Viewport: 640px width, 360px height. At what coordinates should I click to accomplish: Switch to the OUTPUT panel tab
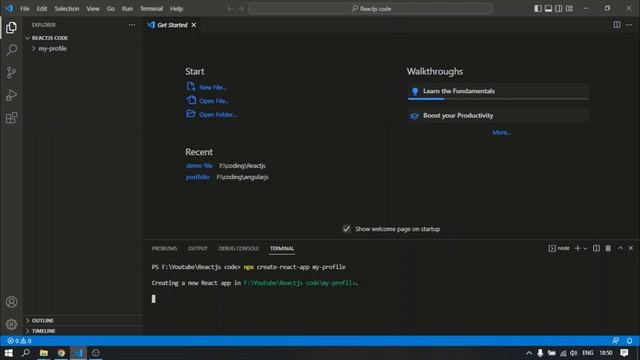(198, 248)
